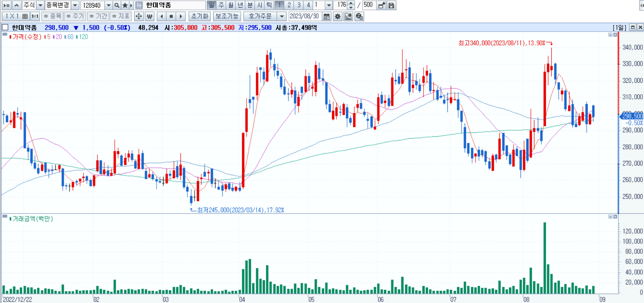Open favorites with the star icon
This screenshot has height=303, width=644.
click(x=125, y=5)
